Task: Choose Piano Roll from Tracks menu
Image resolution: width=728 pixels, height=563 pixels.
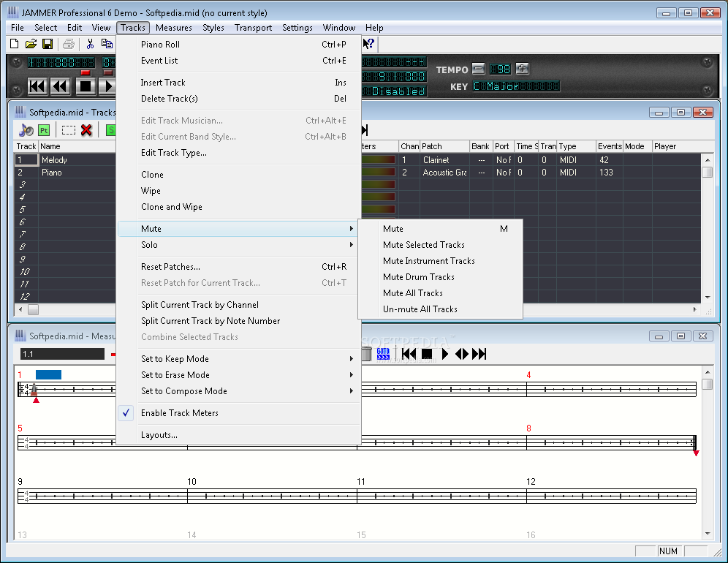Action: 238,44
